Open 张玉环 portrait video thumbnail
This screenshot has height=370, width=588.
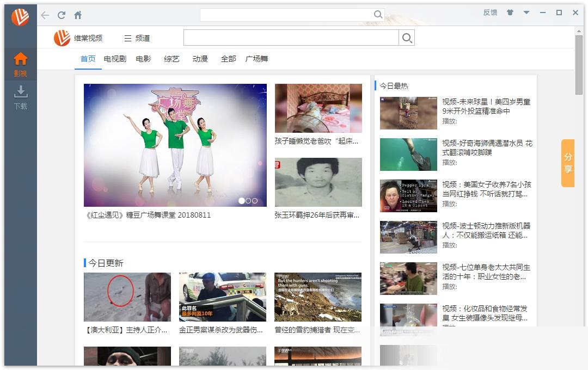pyautogui.click(x=318, y=182)
